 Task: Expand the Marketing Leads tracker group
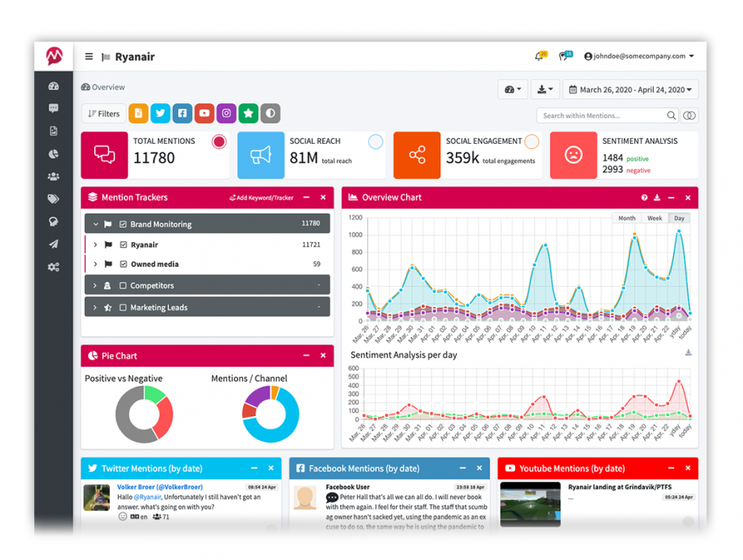click(95, 307)
